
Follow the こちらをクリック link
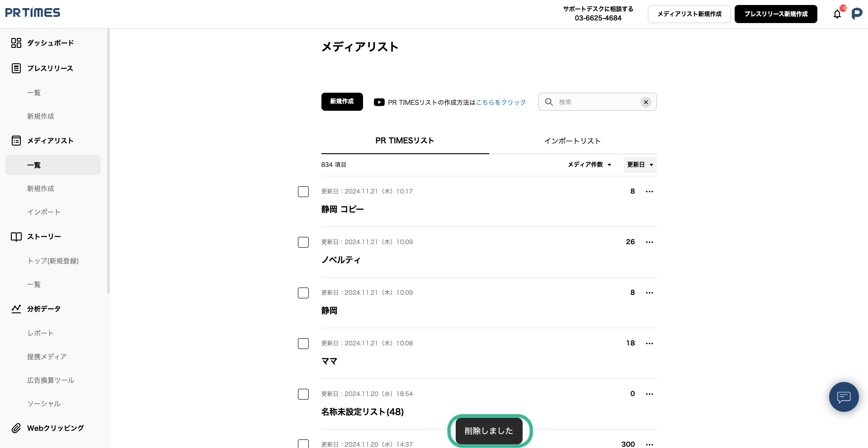(501, 103)
